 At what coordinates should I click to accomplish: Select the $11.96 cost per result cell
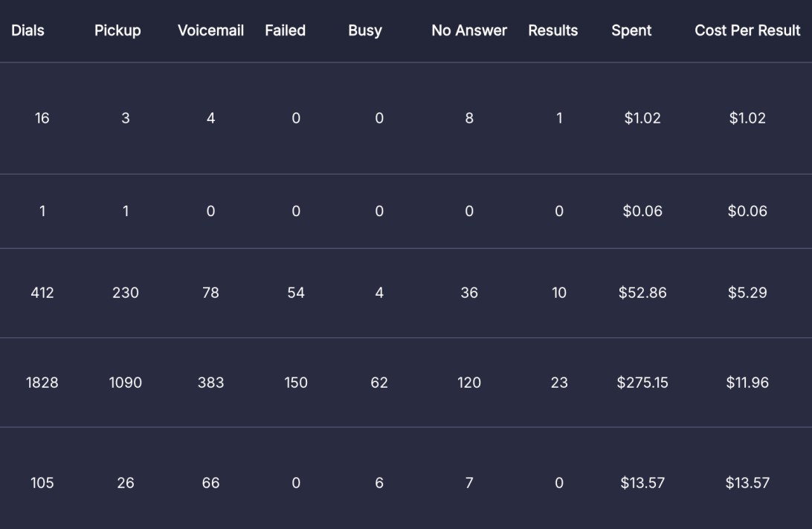747,383
